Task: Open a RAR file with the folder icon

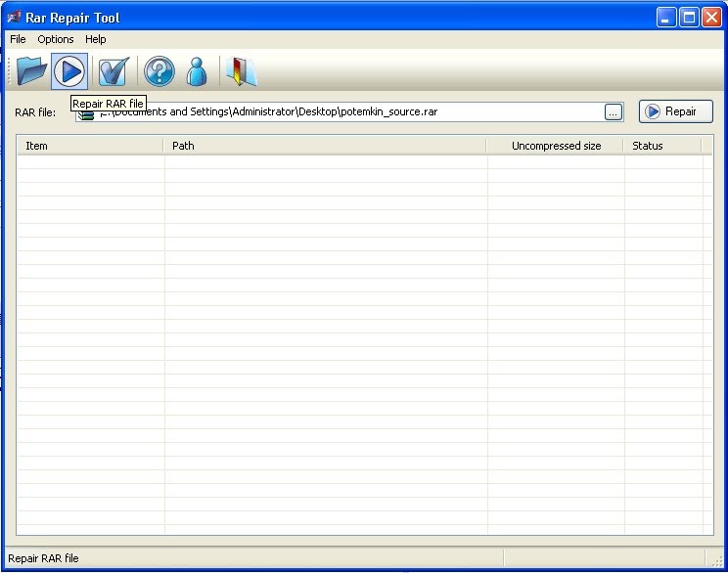Action: coord(31,71)
